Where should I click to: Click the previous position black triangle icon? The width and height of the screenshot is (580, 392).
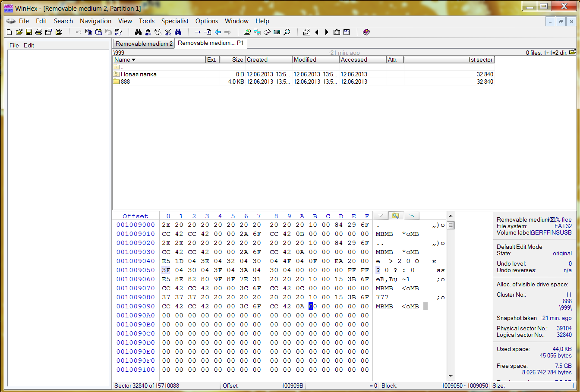pyautogui.click(x=317, y=32)
